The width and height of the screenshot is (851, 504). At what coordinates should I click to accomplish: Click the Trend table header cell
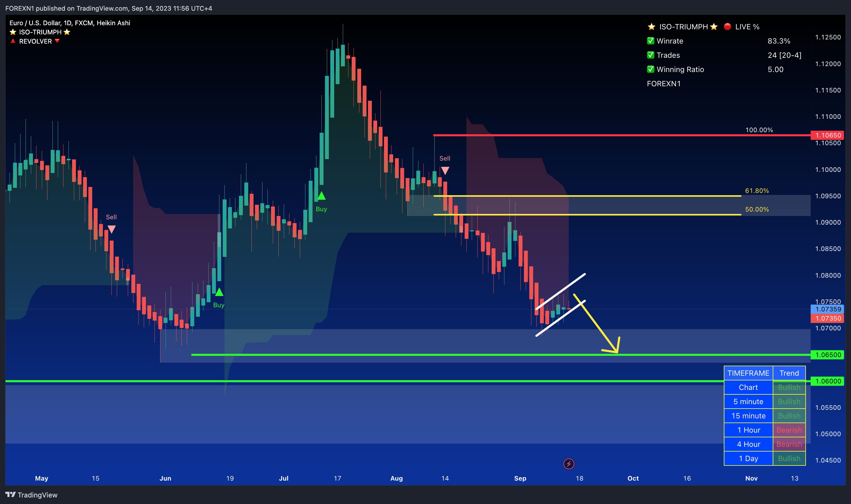tap(789, 373)
